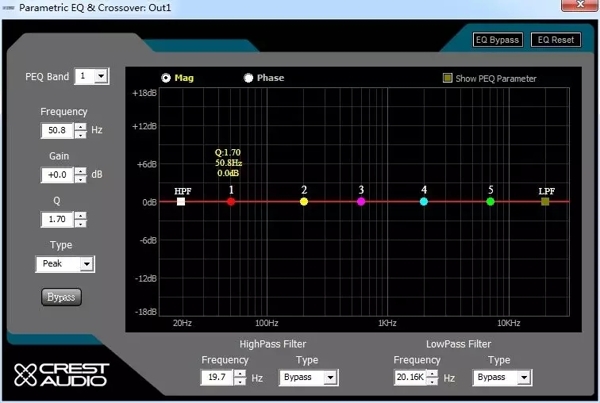Select cyan band 4 node on graph
This screenshot has height=403, width=600.
(424, 202)
